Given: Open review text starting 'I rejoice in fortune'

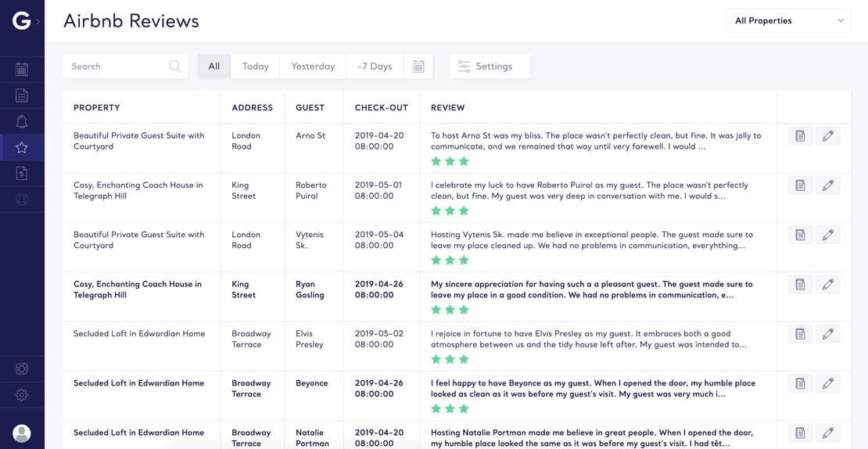Looking at the screenshot, I should [589, 339].
